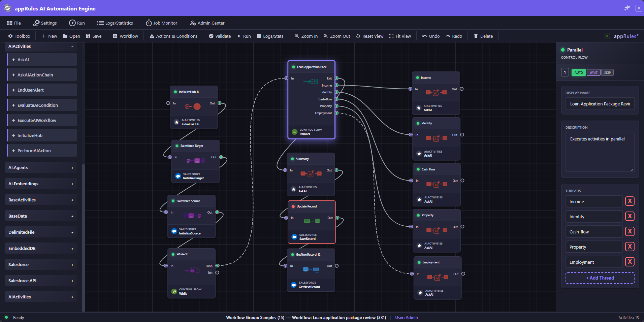Viewport: 644px width, 322px height.
Task: Click the Description text area
Action: [x=600, y=152]
